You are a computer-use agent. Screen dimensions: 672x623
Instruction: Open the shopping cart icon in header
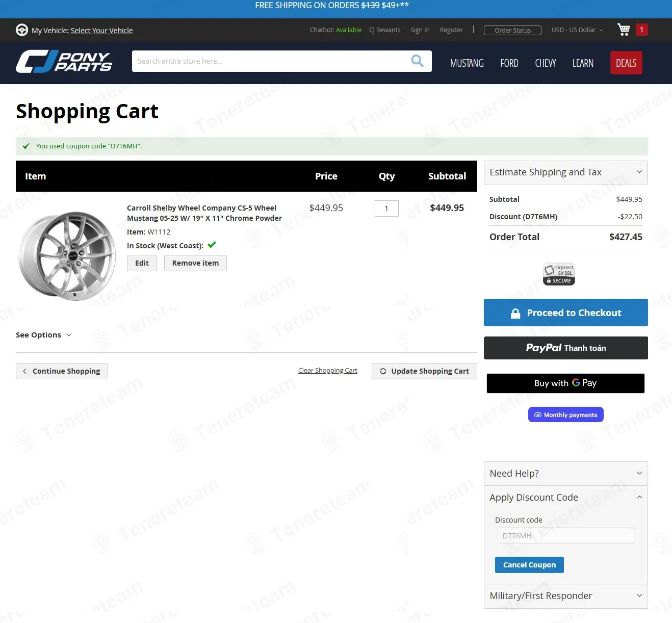click(624, 30)
